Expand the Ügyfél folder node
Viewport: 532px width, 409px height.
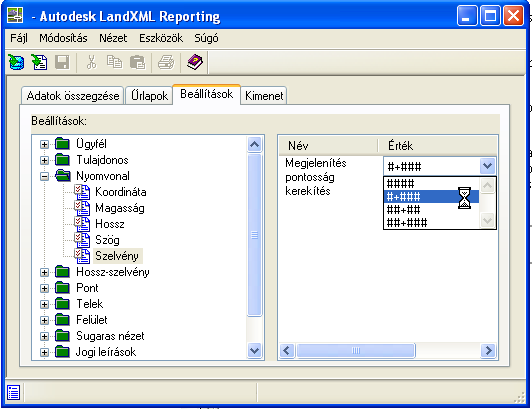[44, 144]
